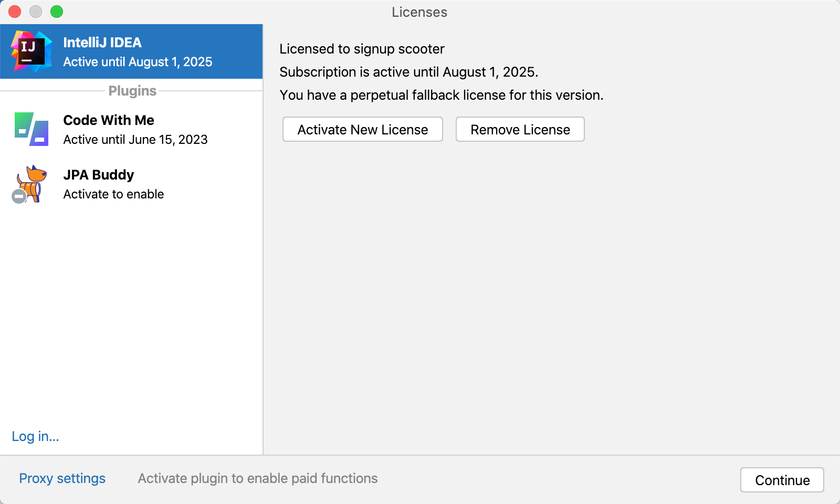Click 'Subscription is active until August 1, 2025.' line
840x504 pixels.
[409, 72]
